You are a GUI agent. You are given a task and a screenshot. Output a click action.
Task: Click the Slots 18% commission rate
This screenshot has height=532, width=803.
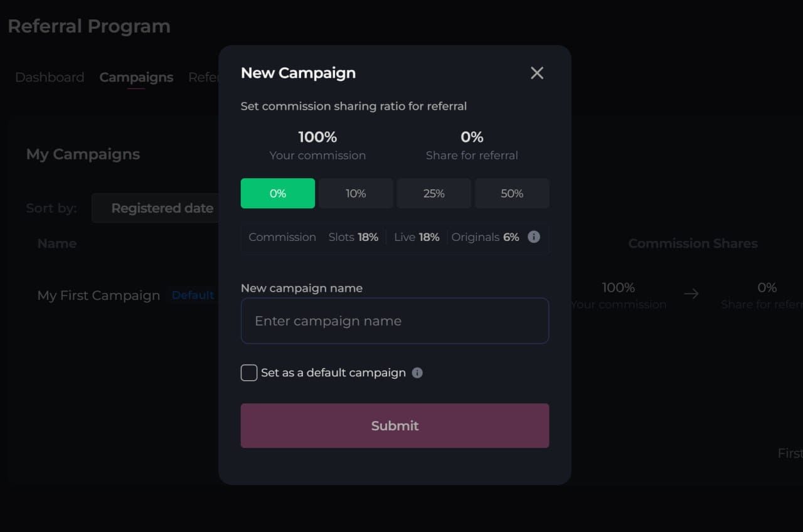point(353,237)
